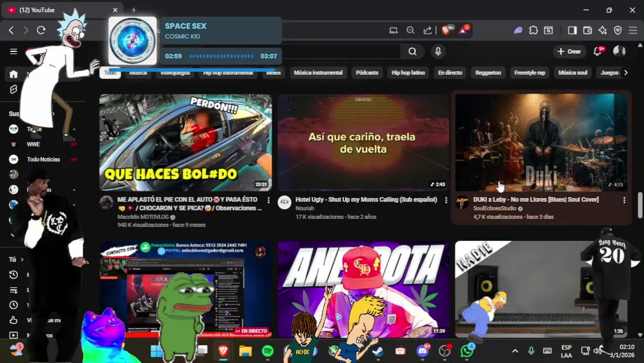Open Todo Noticias subscription channel
Image resolution: width=644 pixels, height=363 pixels.
[43, 159]
